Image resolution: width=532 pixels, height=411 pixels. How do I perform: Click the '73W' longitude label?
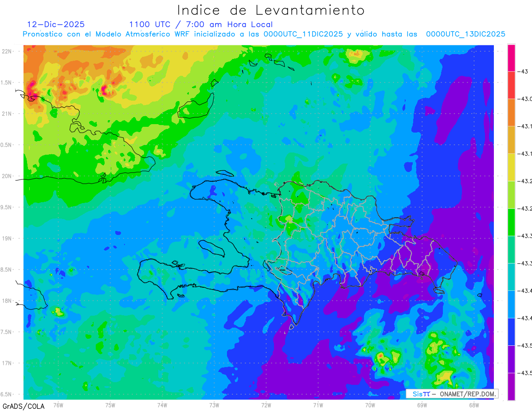click(214, 405)
